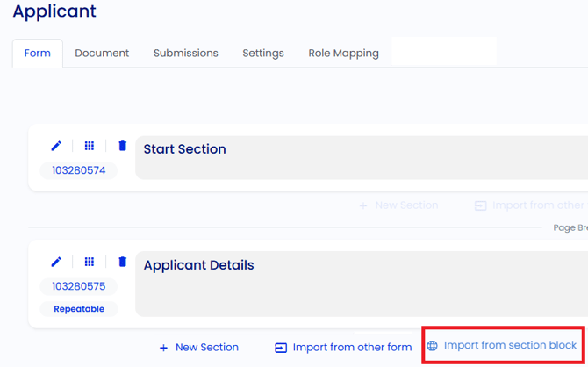Open the Role Mapping tab
This screenshot has height=367, width=588.
[343, 54]
